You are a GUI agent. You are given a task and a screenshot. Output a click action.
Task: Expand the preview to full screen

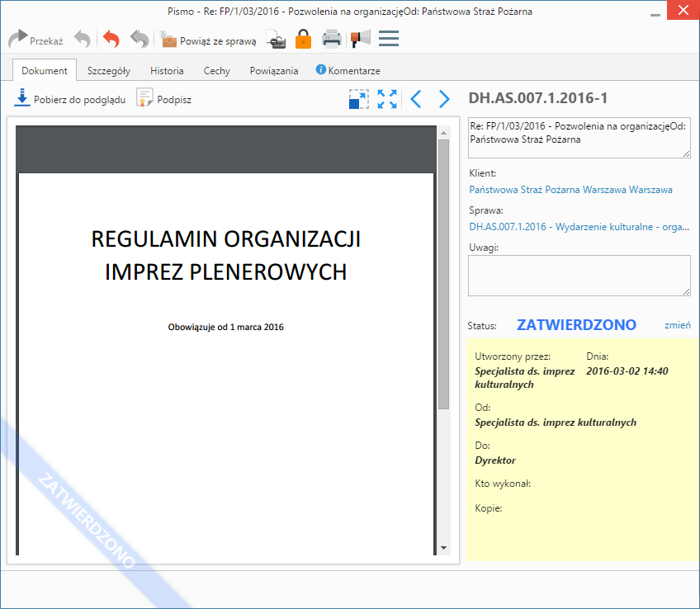tap(387, 99)
